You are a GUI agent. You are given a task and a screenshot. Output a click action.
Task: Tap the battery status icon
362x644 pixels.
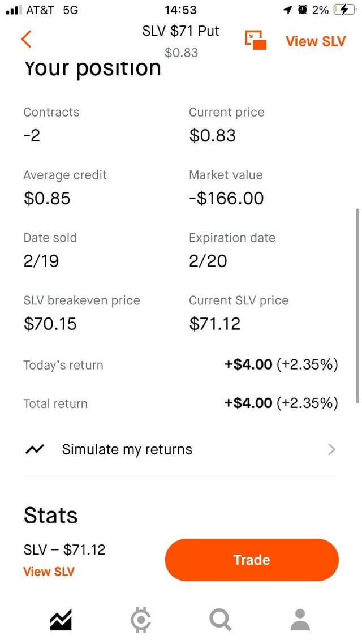pos(343,10)
